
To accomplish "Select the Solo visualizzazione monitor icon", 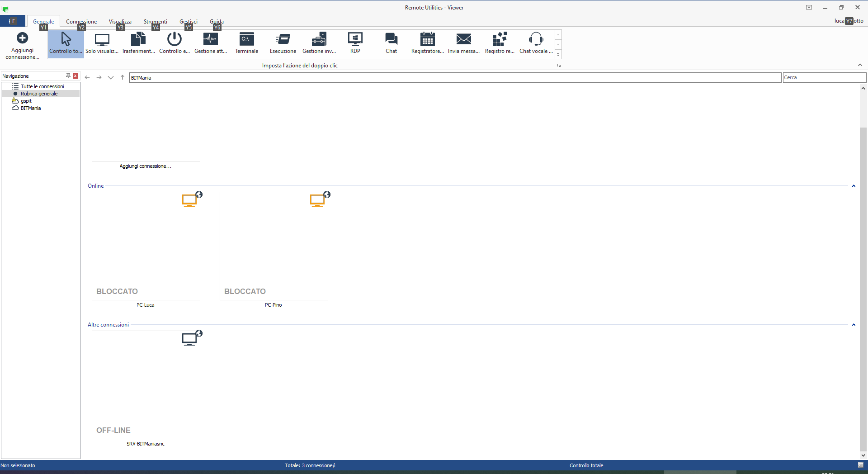I will [102, 40].
